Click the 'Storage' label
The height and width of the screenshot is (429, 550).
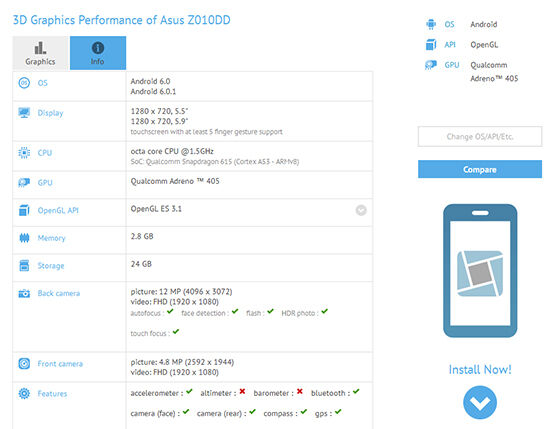pyautogui.click(x=51, y=266)
